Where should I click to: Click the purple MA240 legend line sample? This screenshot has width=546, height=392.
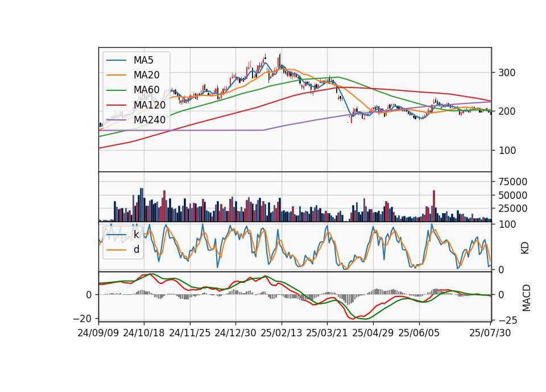coord(116,120)
